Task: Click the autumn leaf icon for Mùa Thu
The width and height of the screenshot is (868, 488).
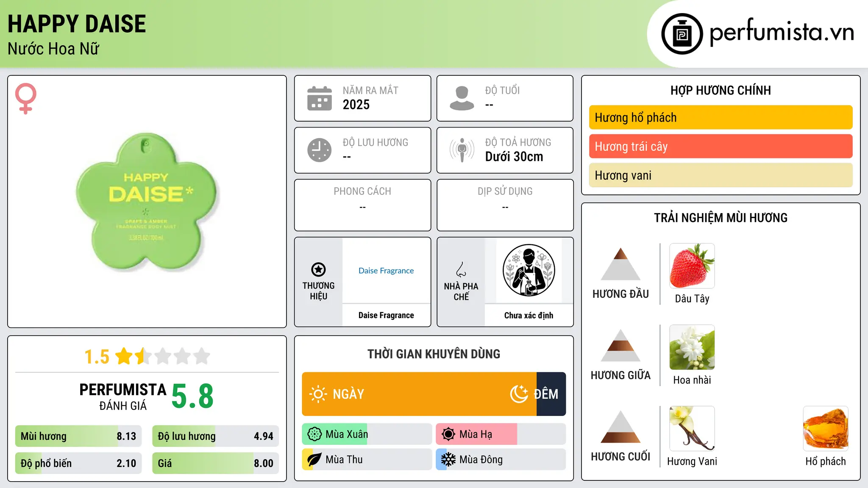Action: (314, 460)
